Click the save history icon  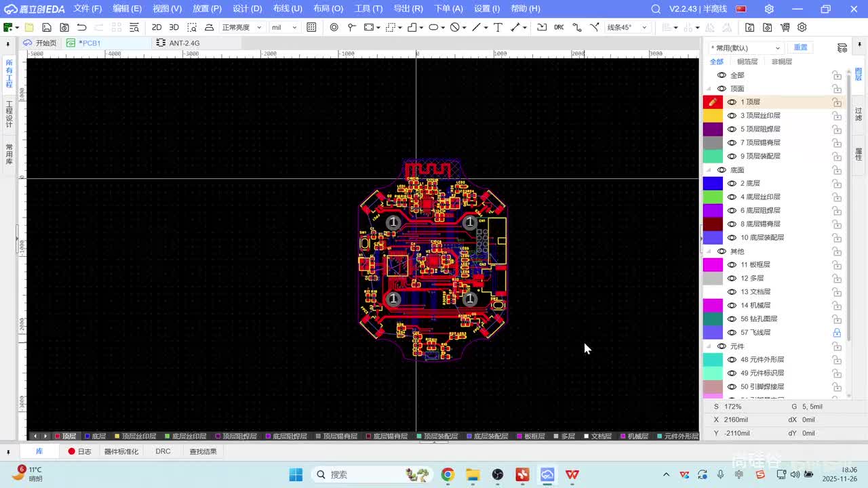pyautogui.click(x=64, y=27)
